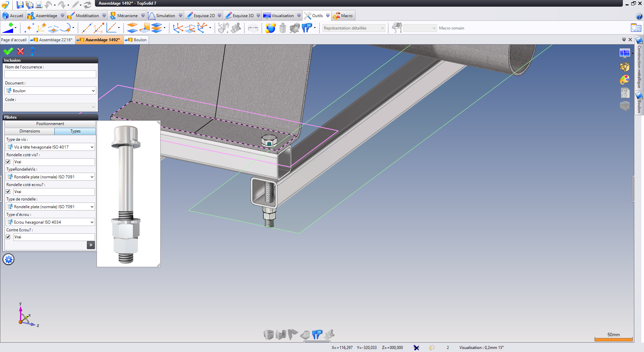Click the dark cross icon in status bar

coord(416,348)
